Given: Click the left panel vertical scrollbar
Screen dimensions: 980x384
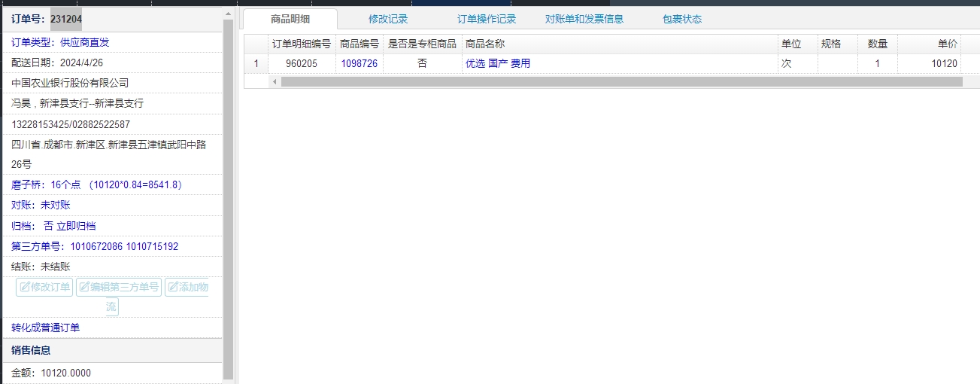Looking at the screenshot, I should tap(229, 200).
